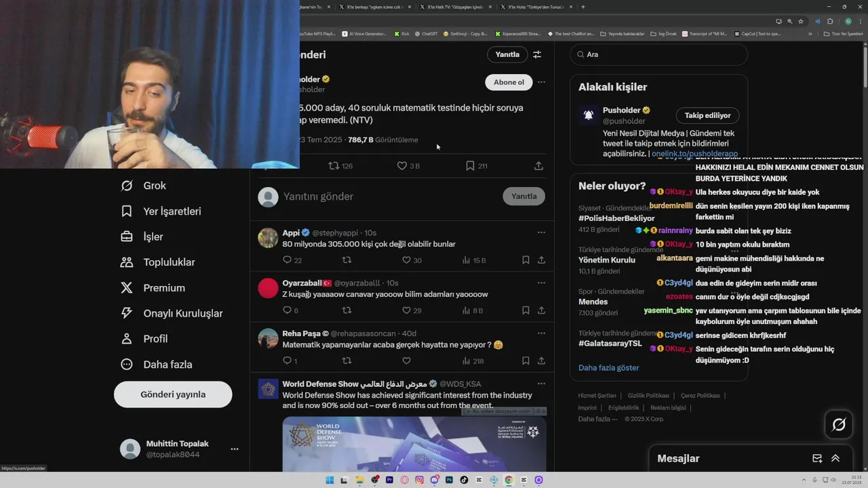Image resolution: width=868 pixels, height=488 pixels.
Task: Go to Topluluklar communities
Action: [x=157, y=262]
